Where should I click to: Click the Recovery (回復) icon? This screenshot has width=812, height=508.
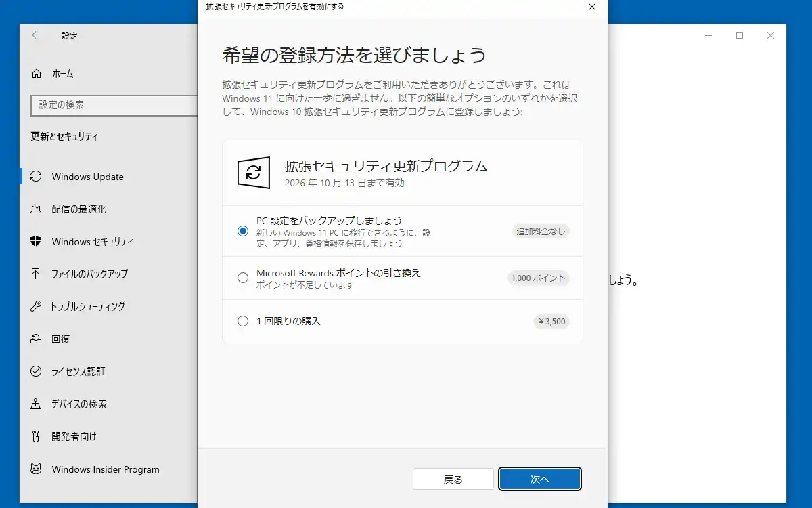pyautogui.click(x=37, y=339)
